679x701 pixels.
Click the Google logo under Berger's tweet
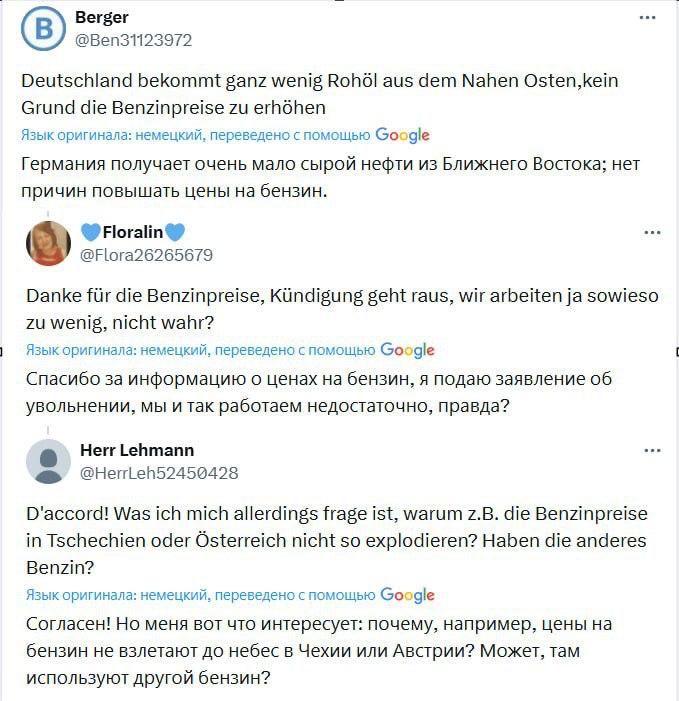pyautogui.click(x=402, y=135)
